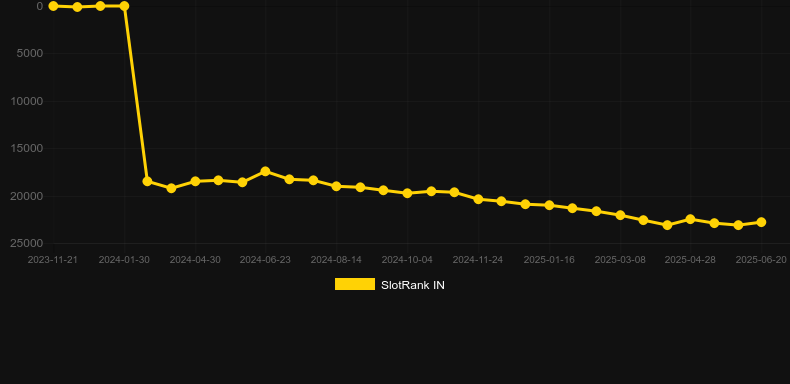Select the data point above 2024-11-24

(x=478, y=199)
